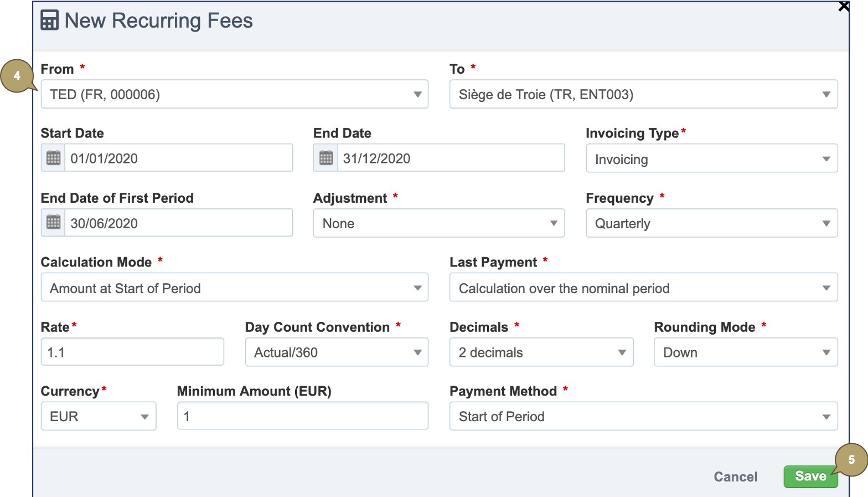This screenshot has height=497, width=868.
Task: Open the Invoicing Type dropdown
Action: [826, 158]
